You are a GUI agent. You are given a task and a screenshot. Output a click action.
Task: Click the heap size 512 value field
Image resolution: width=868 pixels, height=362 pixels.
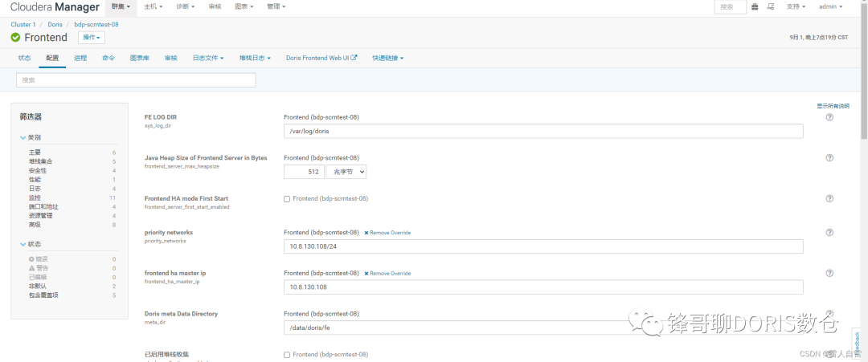coord(304,172)
